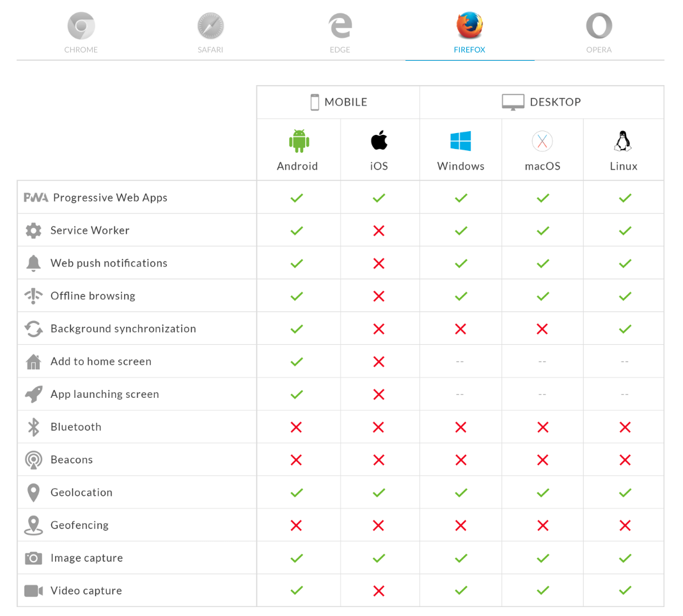683x616 pixels.
Task: Click the Beacons row label
Action: (x=72, y=460)
